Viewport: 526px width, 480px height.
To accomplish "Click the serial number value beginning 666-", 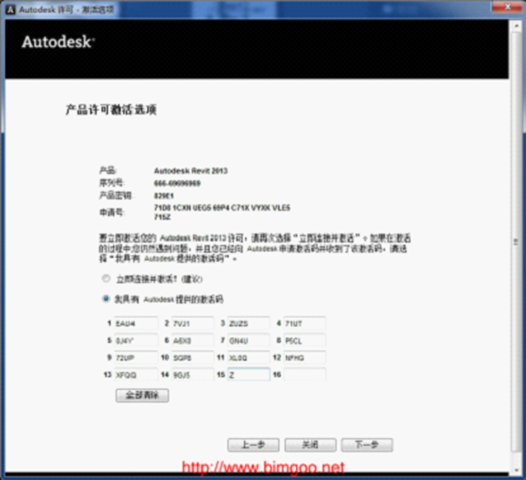I will tap(177, 183).
